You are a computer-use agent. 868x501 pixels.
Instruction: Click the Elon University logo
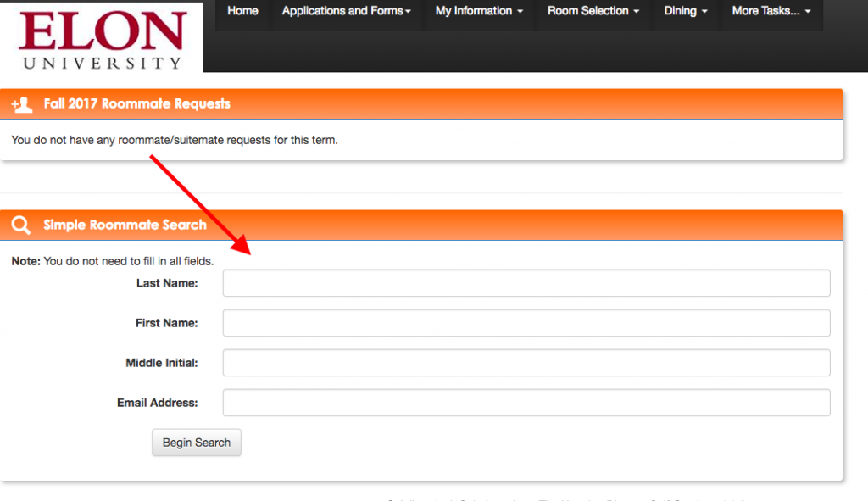(x=102, y=38)
